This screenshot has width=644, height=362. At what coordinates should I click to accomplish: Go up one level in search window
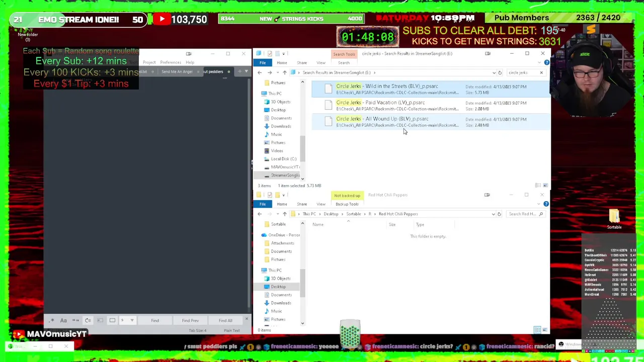coord(285,72)
